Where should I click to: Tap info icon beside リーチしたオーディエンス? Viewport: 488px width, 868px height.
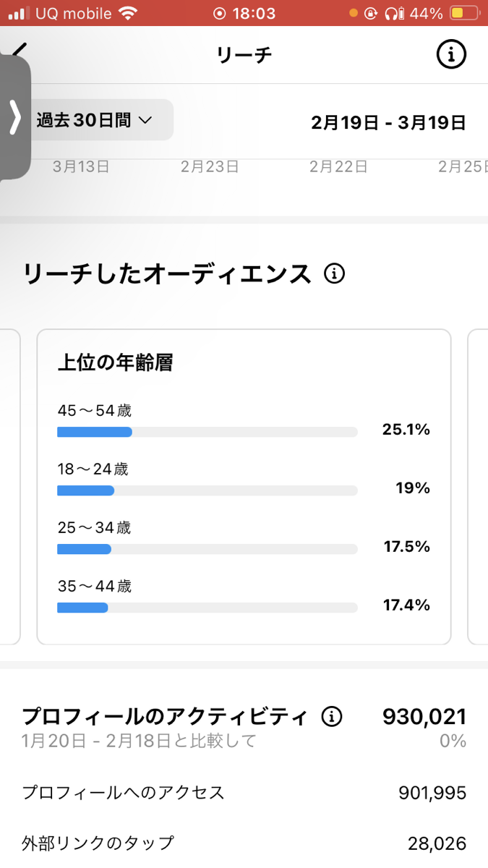(x=334, y=274)
